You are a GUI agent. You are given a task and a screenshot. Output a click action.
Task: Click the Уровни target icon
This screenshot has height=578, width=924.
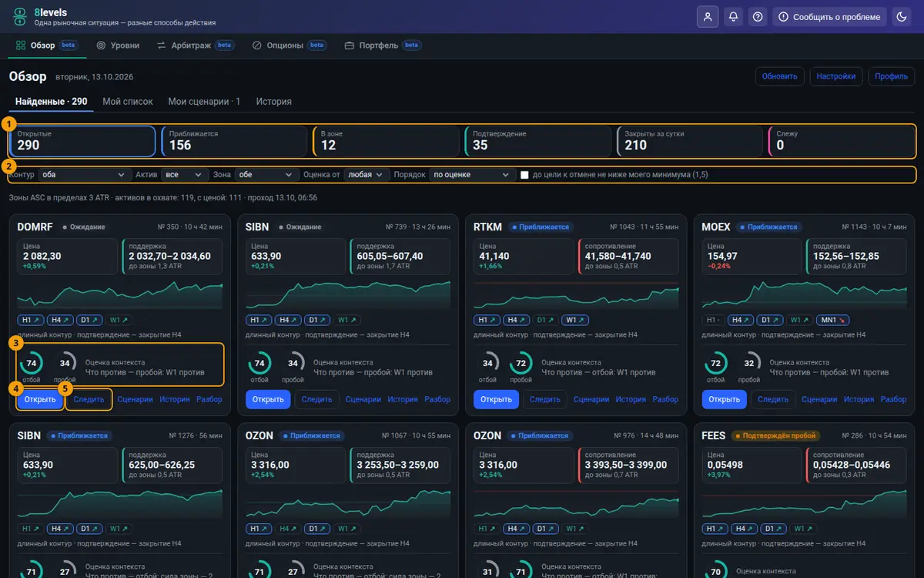click(x=101, y=45)
